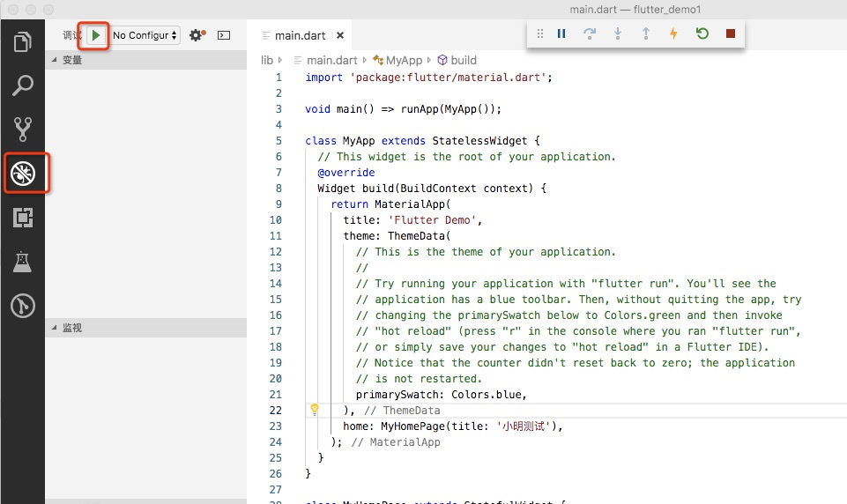
Task: Click the 'void main()' code line
Action: coord(403,109)
